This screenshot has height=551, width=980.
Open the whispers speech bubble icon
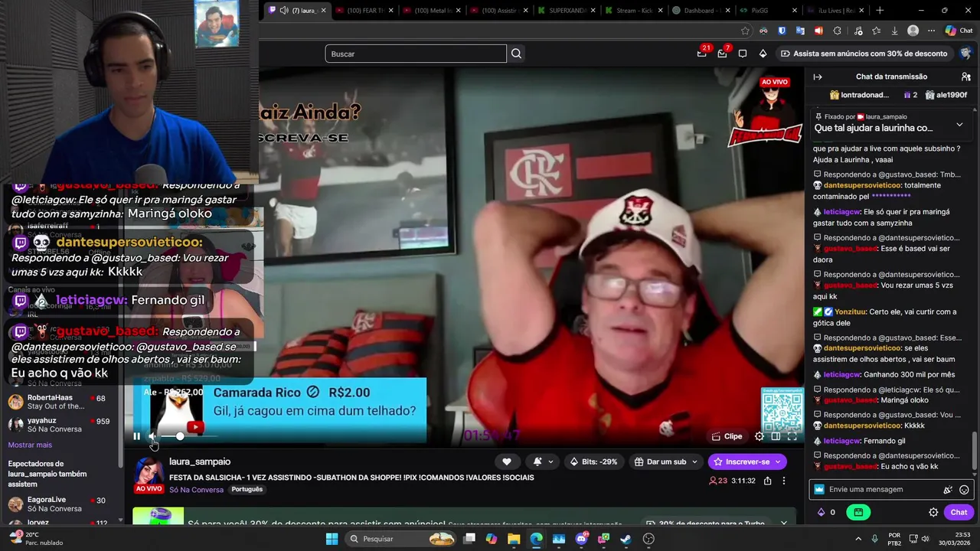pyautogui.click(x=743, y=54)
